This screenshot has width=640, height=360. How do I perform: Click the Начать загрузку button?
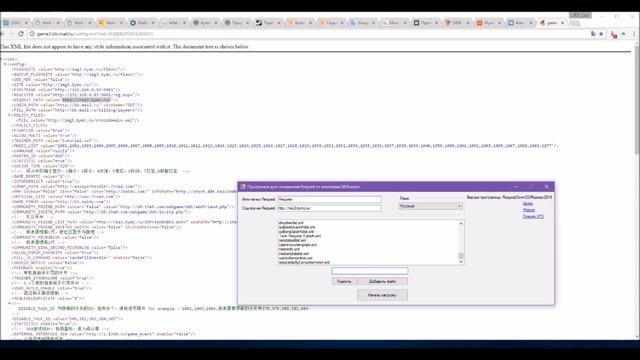[382, 295]
